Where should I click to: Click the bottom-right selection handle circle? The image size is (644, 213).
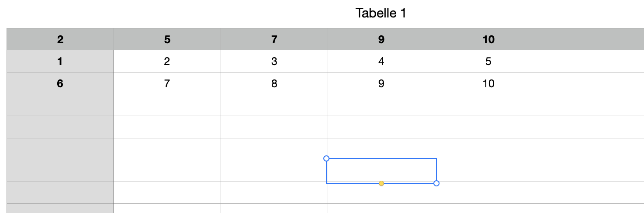(x=436, y=183)
